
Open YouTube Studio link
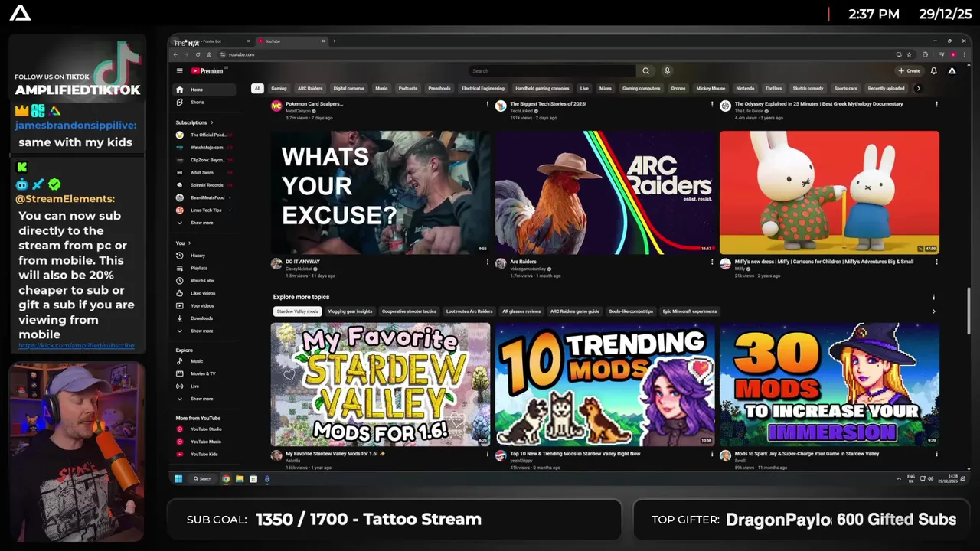205,429
